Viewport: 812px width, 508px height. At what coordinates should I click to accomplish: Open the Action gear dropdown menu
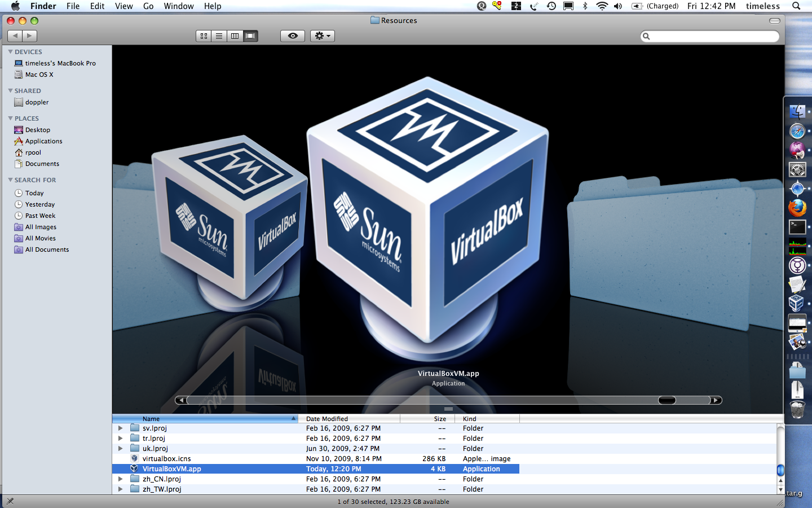[x=323, y=36]
